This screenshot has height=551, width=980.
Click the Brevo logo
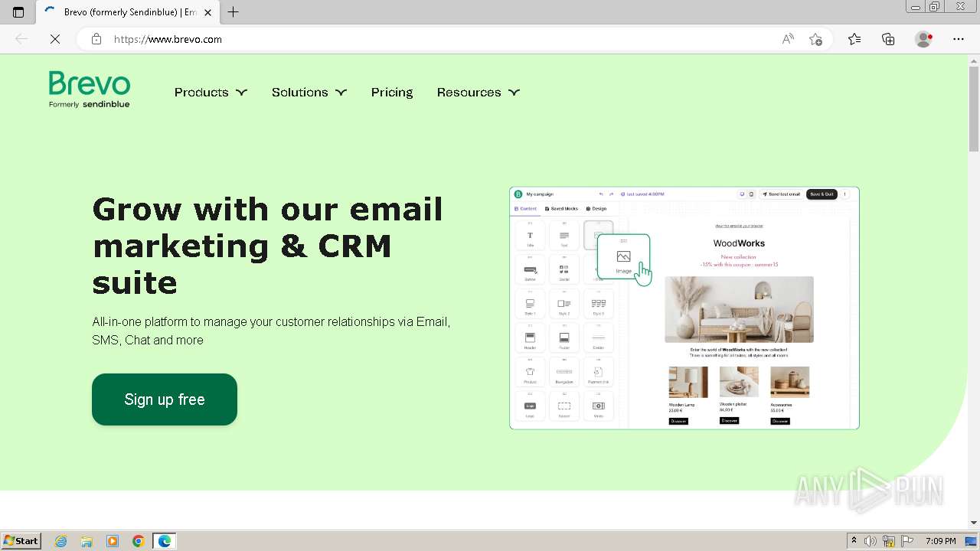[90, 90]
